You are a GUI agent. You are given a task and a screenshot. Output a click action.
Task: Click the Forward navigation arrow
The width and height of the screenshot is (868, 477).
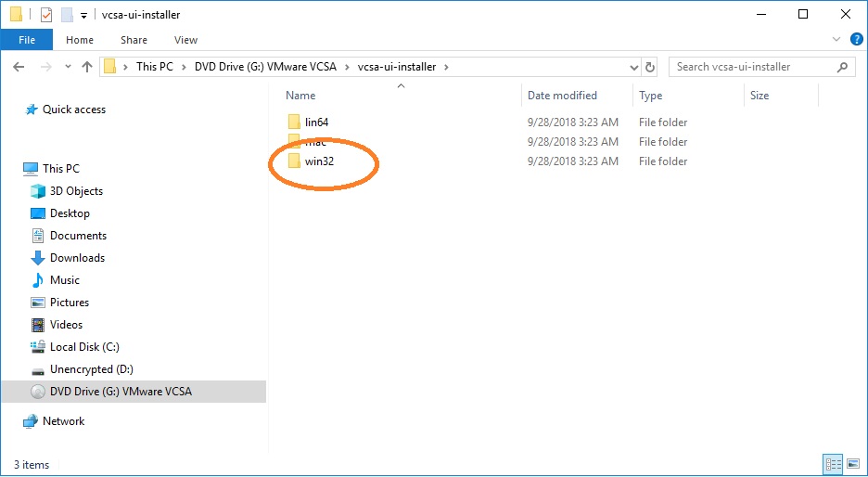pos(46,67)
